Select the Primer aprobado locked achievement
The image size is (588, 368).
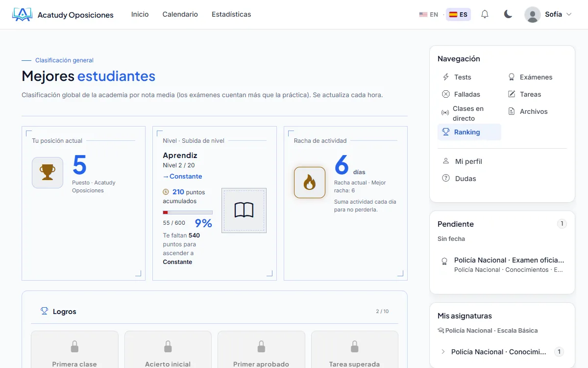point(261,349)
